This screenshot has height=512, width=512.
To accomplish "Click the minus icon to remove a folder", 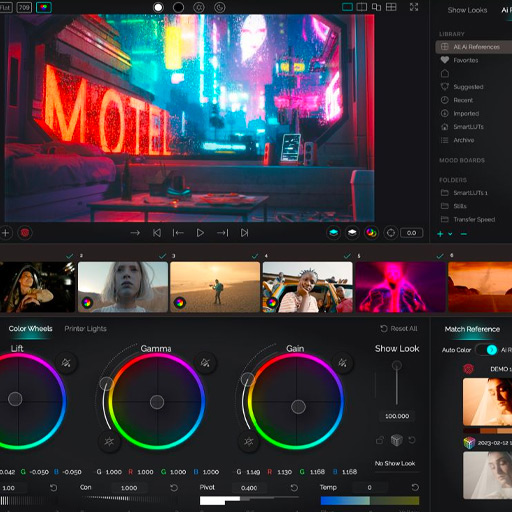I will [x=464, y=234].
